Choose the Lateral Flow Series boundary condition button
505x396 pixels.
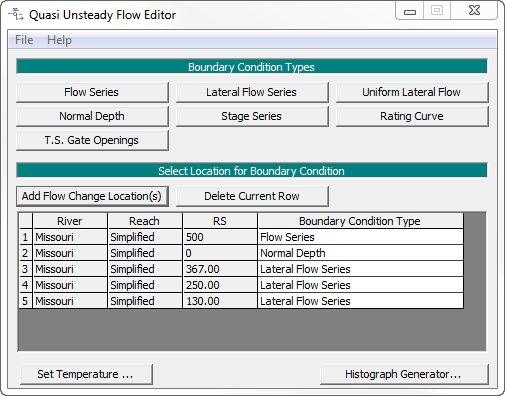click(252, 92)
